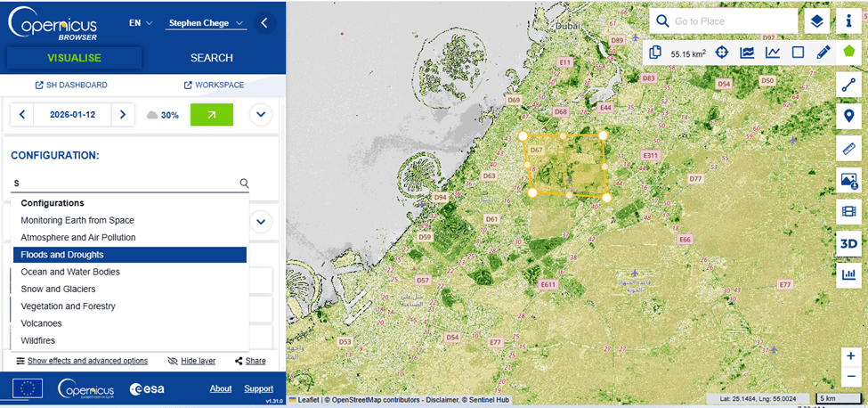Zoom in the map with plus
The width and height of the screenshot is (868, 408).
pyautogui.click(x=851, y=356)
